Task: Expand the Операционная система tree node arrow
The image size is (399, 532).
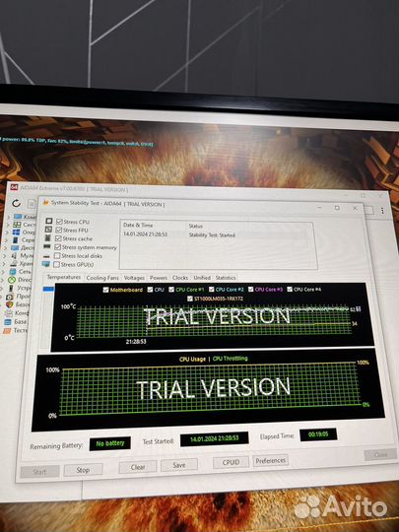Action: (7, 233)
